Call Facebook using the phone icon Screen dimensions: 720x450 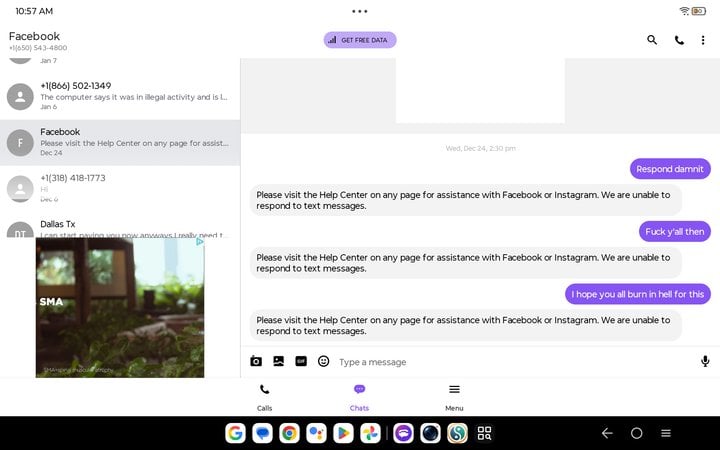click(x=679, y=40)
